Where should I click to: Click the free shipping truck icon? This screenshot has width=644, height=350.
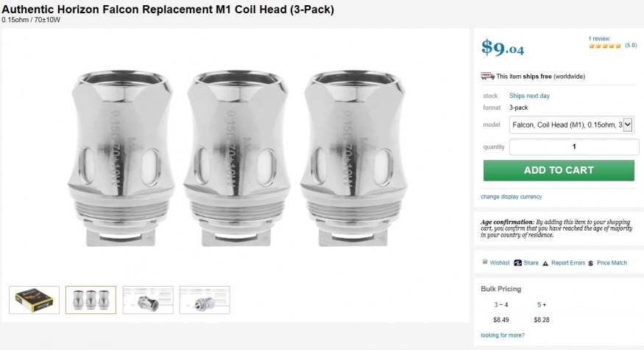(487, 76)
